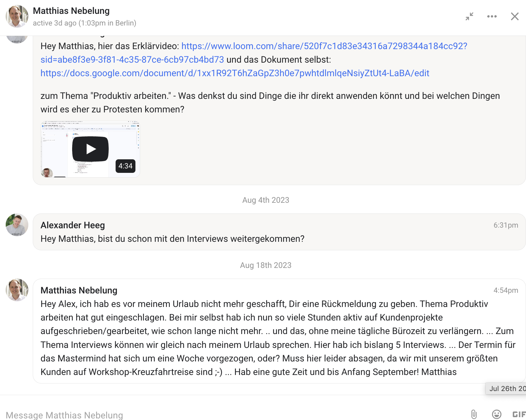Viewport: 526px width, 420px height.
Task: Click the 6:31pm message timestamp
Action: coord(506,225)
